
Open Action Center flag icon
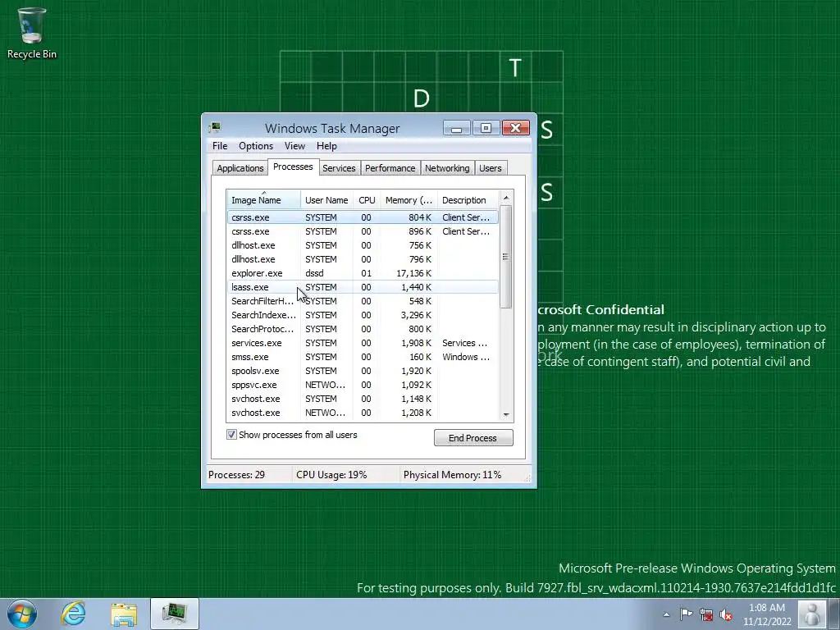[686, 614]
